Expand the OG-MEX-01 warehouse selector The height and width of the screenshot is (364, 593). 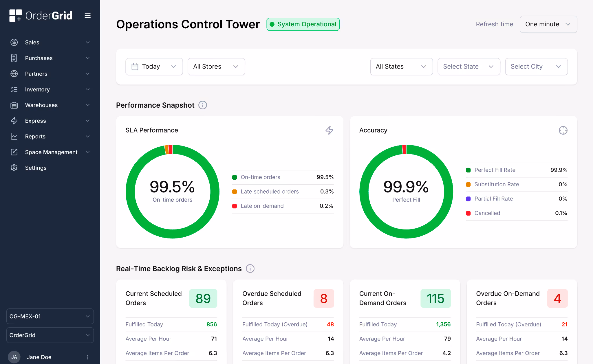(x=50, y=316)
